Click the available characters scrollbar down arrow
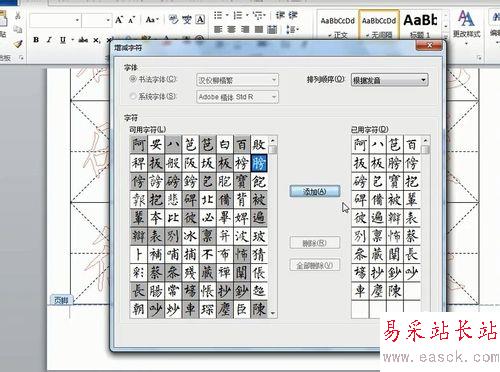Screen dimensions: 500x372 tap(273, 313)
